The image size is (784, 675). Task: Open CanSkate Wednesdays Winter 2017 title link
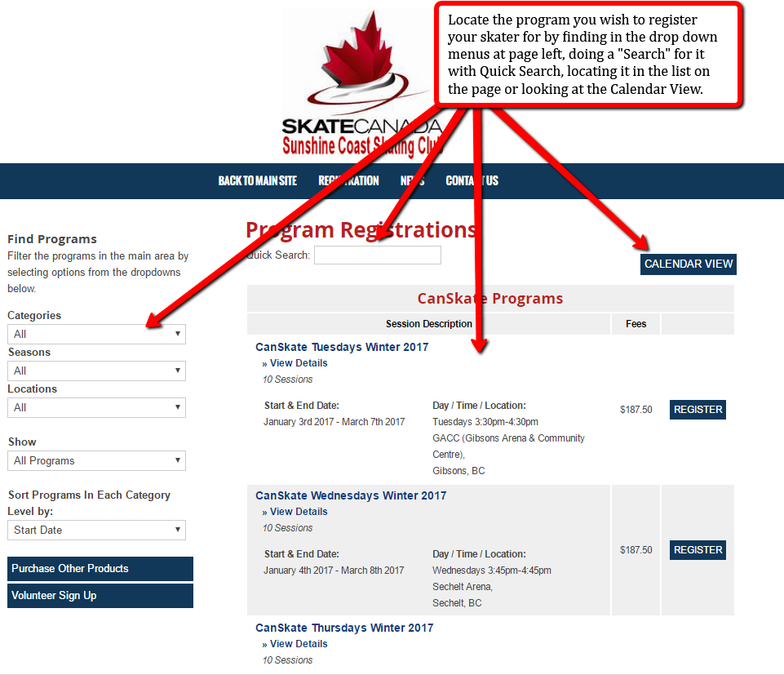351,496
